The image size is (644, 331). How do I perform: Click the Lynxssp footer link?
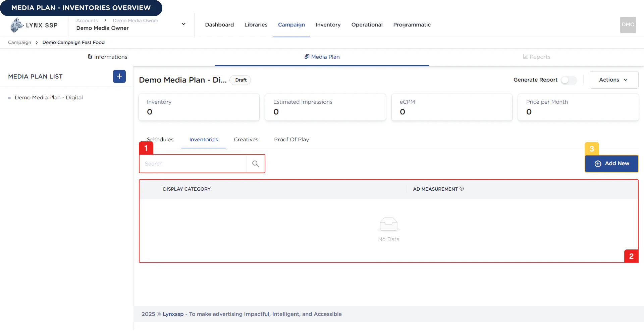pos(173,314)
